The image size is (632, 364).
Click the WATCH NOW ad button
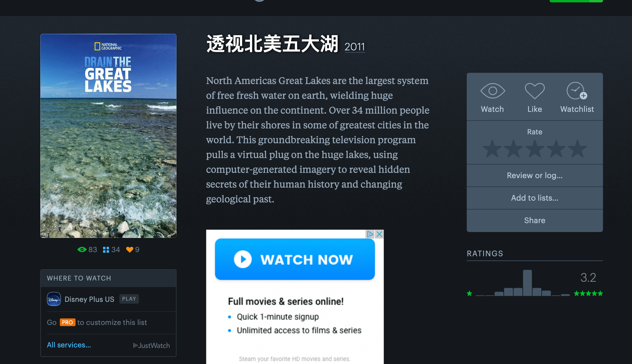click(x=295, y=259)
